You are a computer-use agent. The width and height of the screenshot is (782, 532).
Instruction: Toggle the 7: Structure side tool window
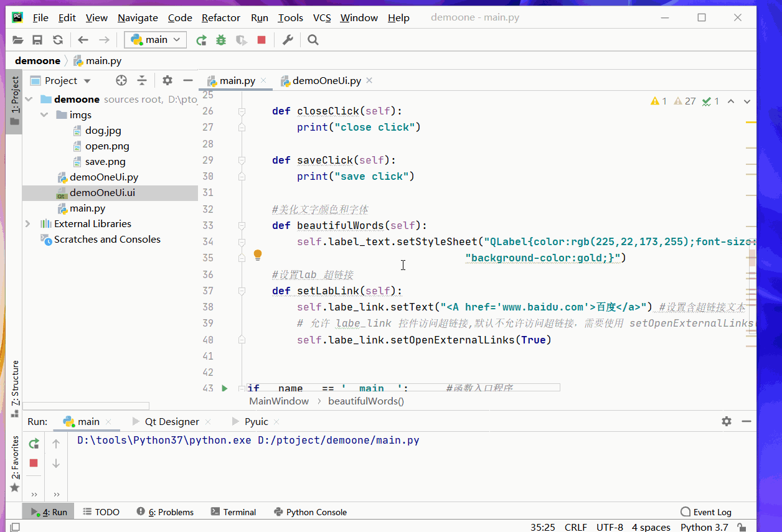[x=14, y=388]
